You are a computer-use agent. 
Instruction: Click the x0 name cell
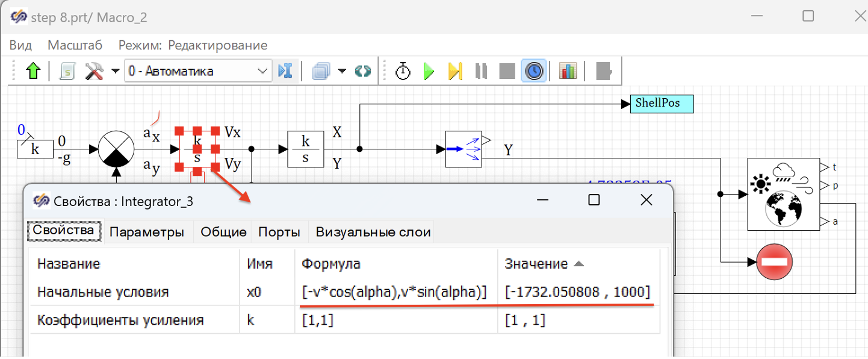pyautogui.click(x=267, y=292)
